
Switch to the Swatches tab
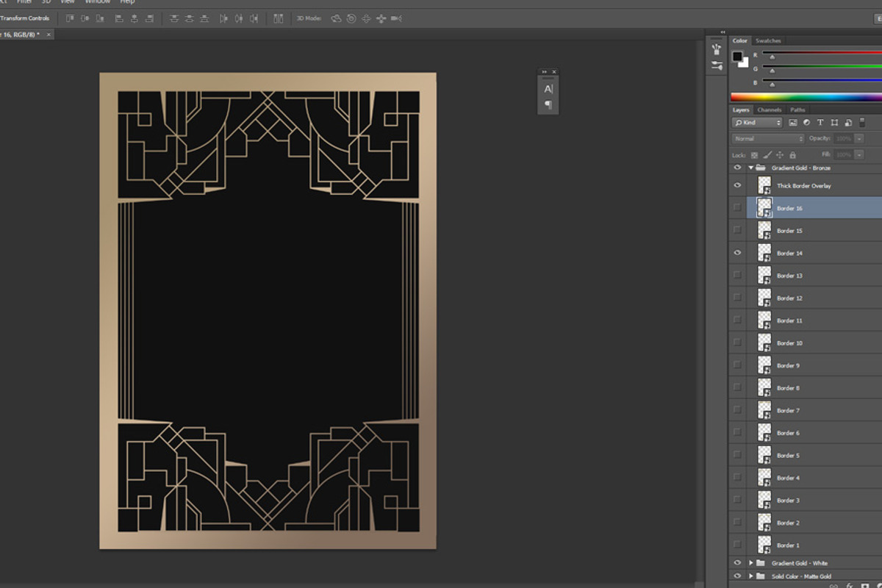[768, 40]
